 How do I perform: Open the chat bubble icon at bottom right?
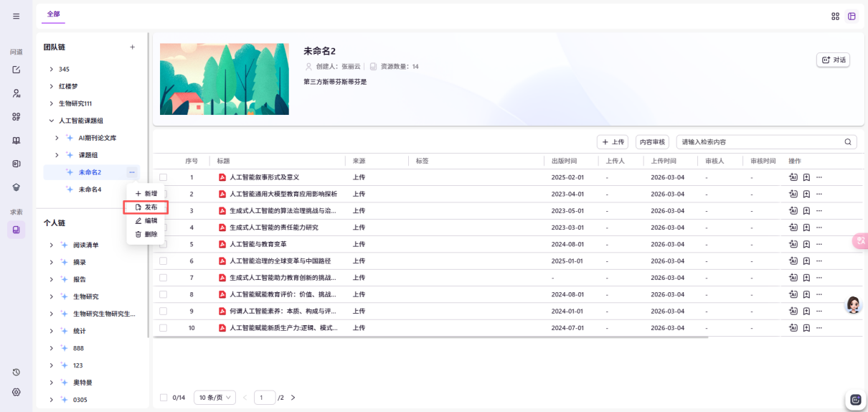855,400
